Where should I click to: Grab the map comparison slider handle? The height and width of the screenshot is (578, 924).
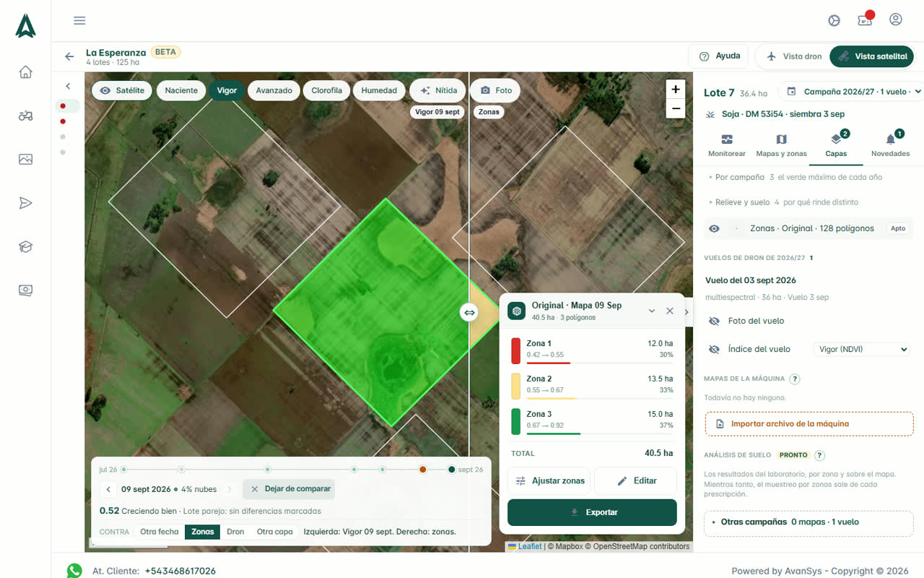tap(469, 313)
